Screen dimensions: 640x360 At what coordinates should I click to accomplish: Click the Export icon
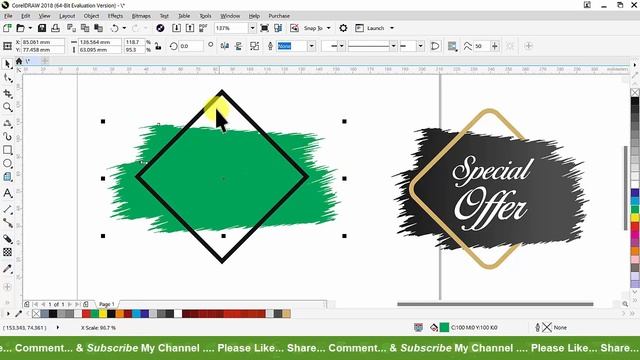click(190, 28)
